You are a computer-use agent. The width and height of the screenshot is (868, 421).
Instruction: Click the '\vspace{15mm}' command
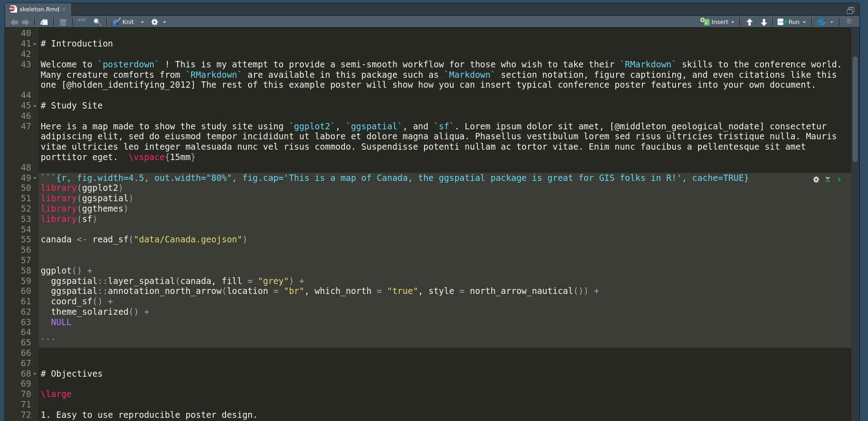point(162,157)
